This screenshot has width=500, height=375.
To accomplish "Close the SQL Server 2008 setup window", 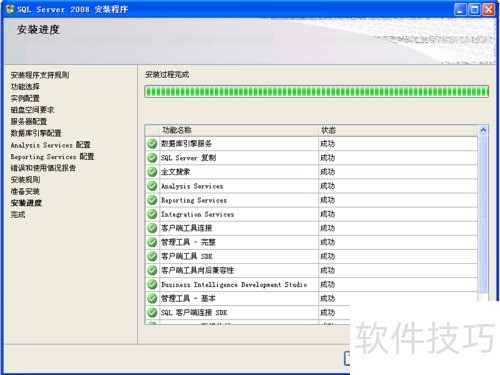I will (489, 10).
